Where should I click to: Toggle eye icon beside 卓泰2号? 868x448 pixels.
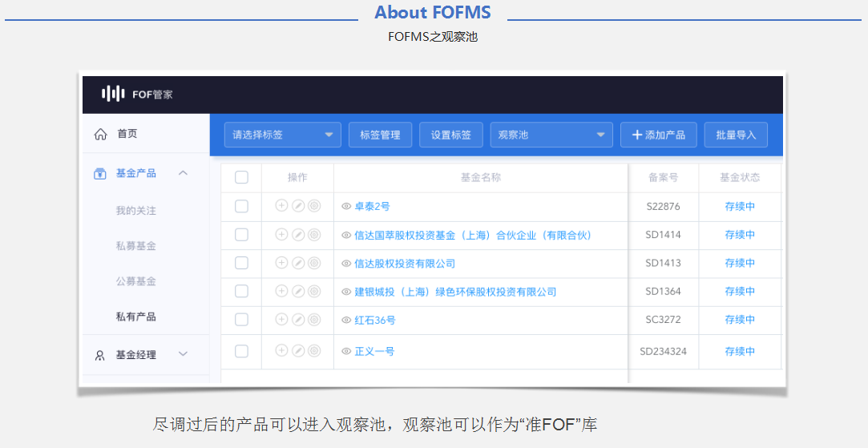346,207
